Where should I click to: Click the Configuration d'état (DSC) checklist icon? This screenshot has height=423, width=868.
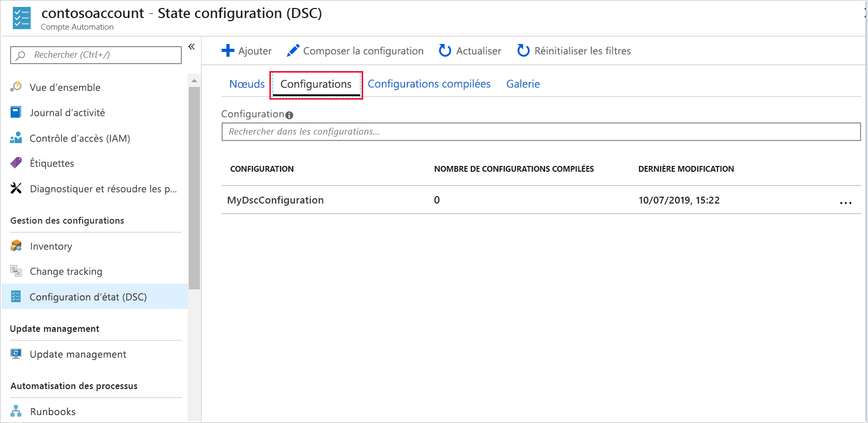point(16,296)
